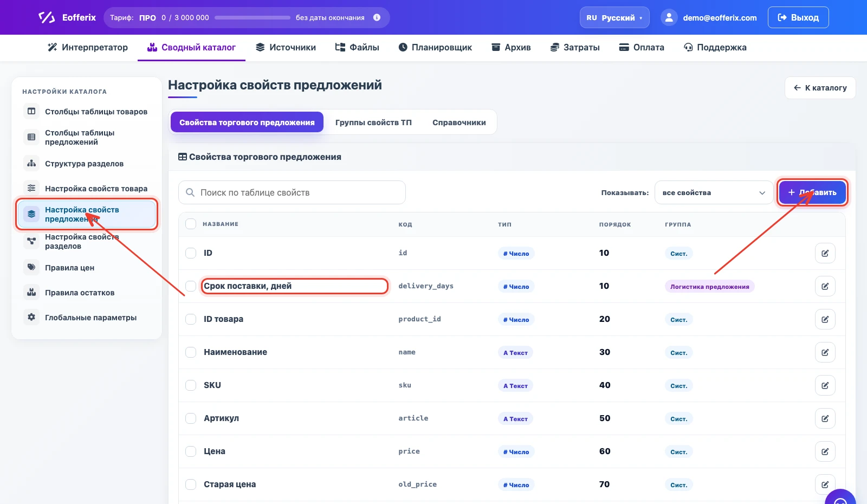Open the Затраты menu item
867x504 pixels.
(x=575, y=47)
